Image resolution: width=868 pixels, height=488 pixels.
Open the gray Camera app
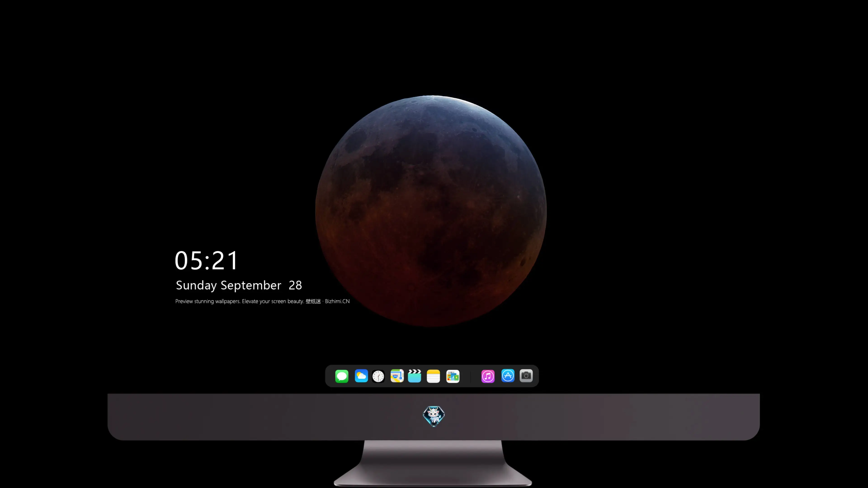[526, 375]
